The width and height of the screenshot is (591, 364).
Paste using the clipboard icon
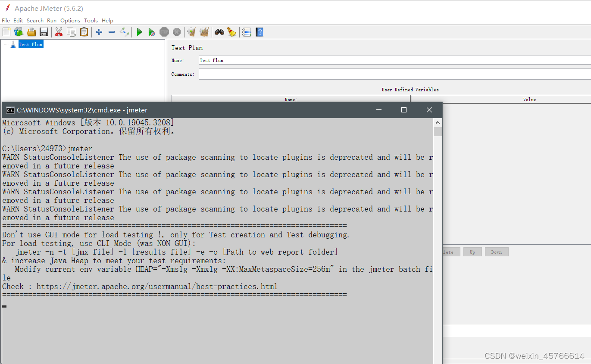pos(84,32)
